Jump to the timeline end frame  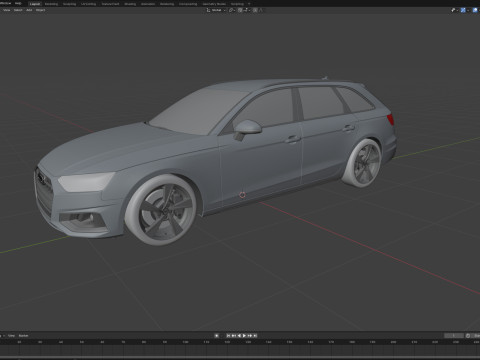tap(255, 336)
